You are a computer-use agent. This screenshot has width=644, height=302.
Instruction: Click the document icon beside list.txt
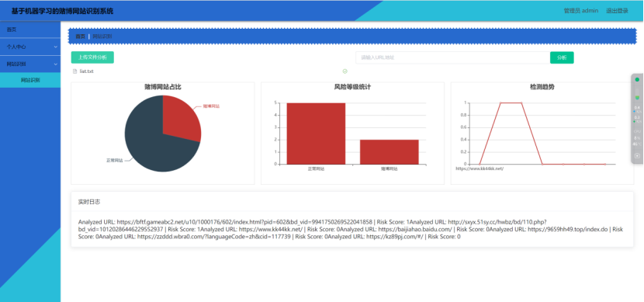pyautogui.click(x=74, y=71)
